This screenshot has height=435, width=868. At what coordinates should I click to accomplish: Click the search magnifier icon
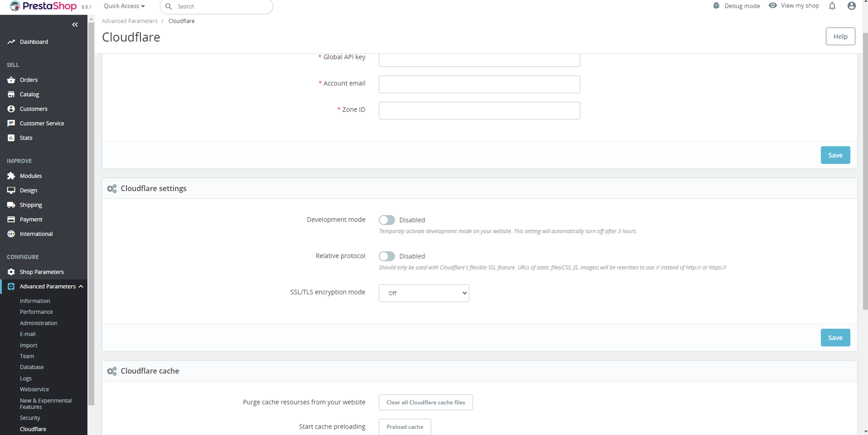pyautogui.click(x=169, y=6)
